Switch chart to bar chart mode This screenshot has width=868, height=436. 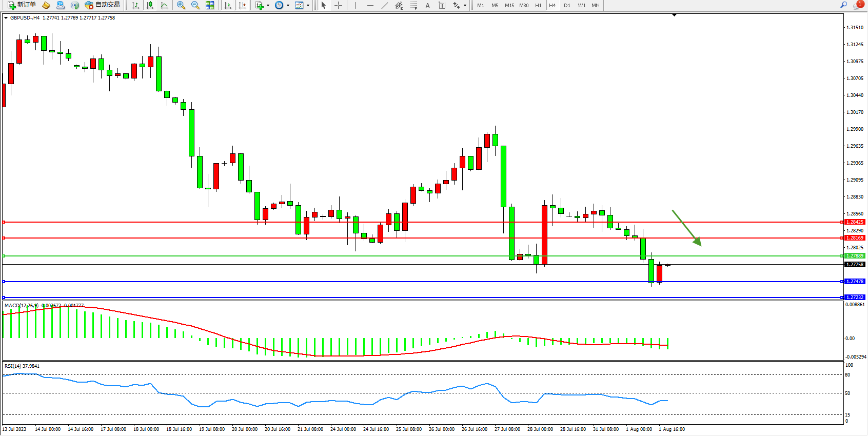(135, 5)
